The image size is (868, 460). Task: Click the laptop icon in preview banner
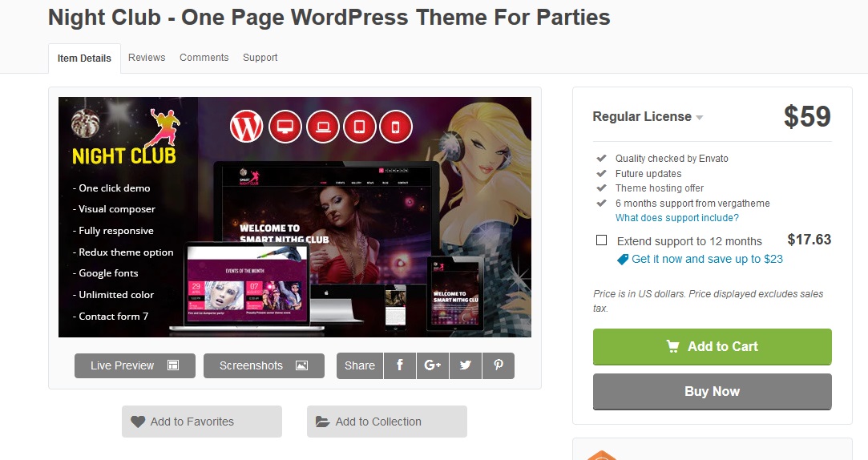tap(323, 126)
